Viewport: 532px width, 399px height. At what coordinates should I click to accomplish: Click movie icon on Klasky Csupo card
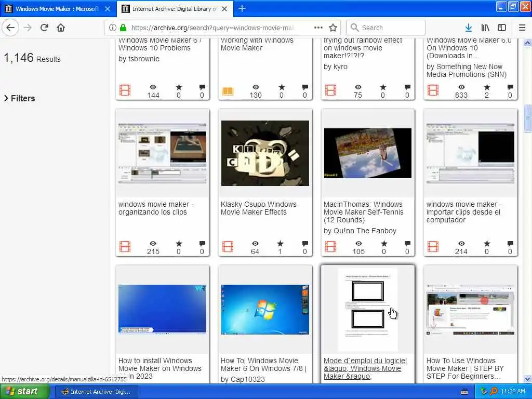[x=228, y=247]
